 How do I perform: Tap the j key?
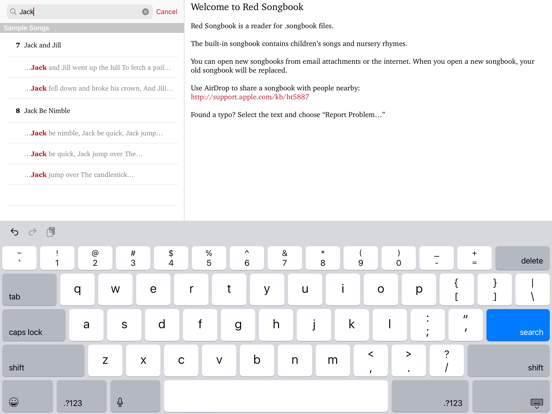tap(314, 325)
